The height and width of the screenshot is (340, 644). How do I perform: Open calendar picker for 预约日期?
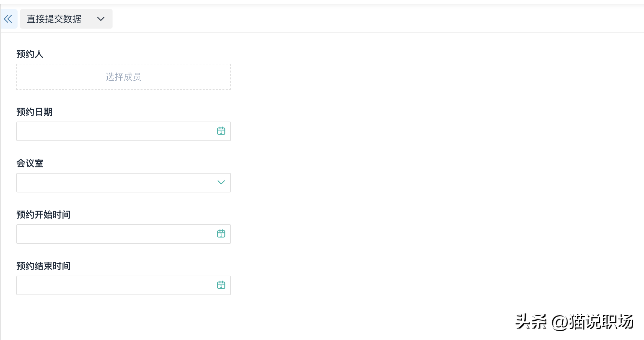click(221, 131)
